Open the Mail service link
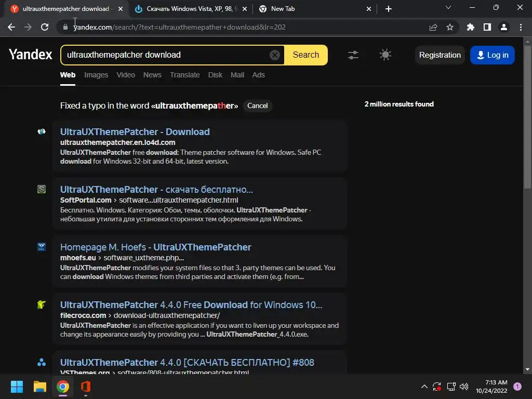This screenshot has width=532, height=399. 237,75
